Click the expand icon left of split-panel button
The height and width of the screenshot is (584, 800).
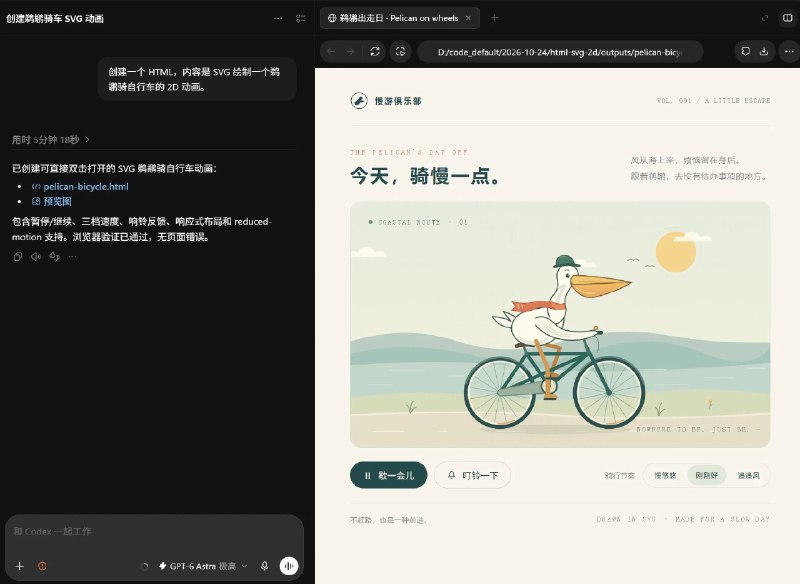[764, 18]
